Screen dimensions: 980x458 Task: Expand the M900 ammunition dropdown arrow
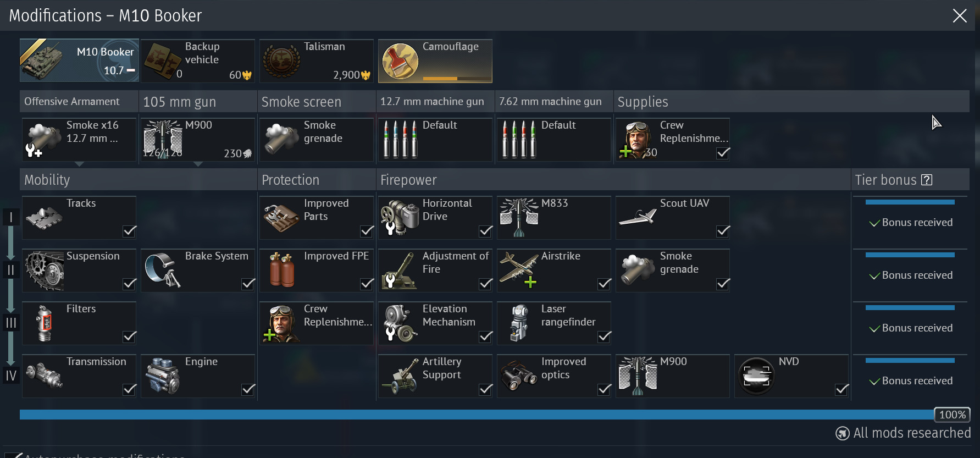pos(198,164)
